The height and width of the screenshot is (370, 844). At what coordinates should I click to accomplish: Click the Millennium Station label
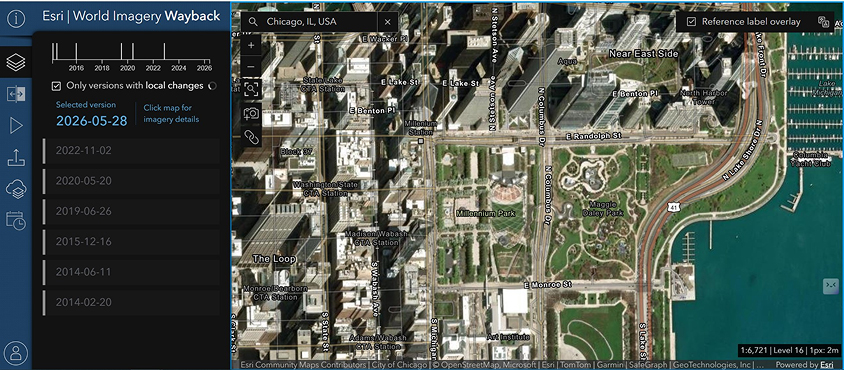[421, 128]
